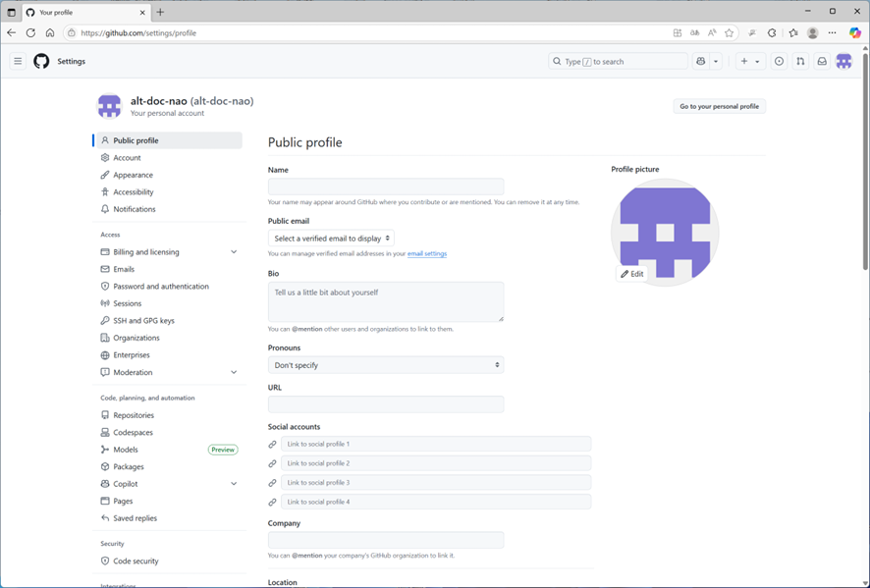Open a new browser tab
Viewport: 870px width, 588px height.
(x=160, y=12)
